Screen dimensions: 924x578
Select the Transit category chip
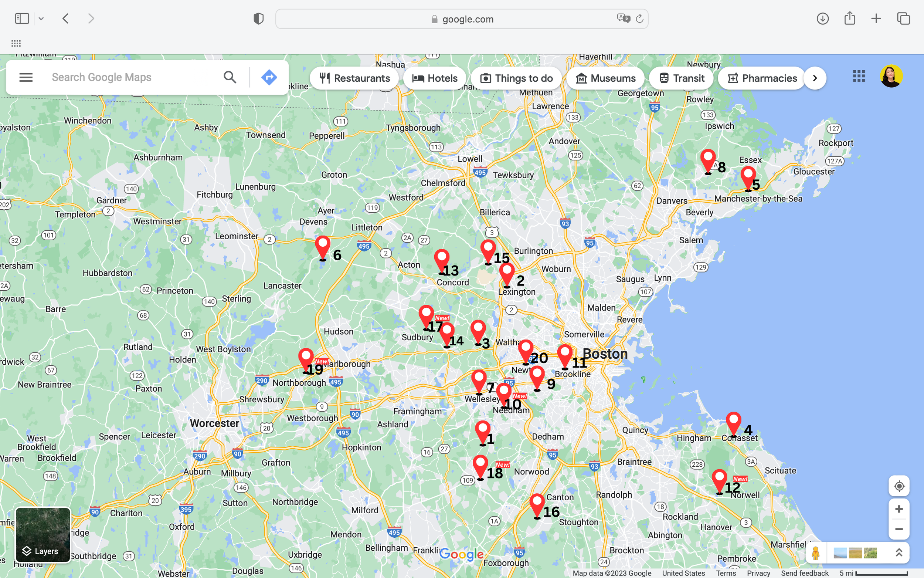coord(681,78)
